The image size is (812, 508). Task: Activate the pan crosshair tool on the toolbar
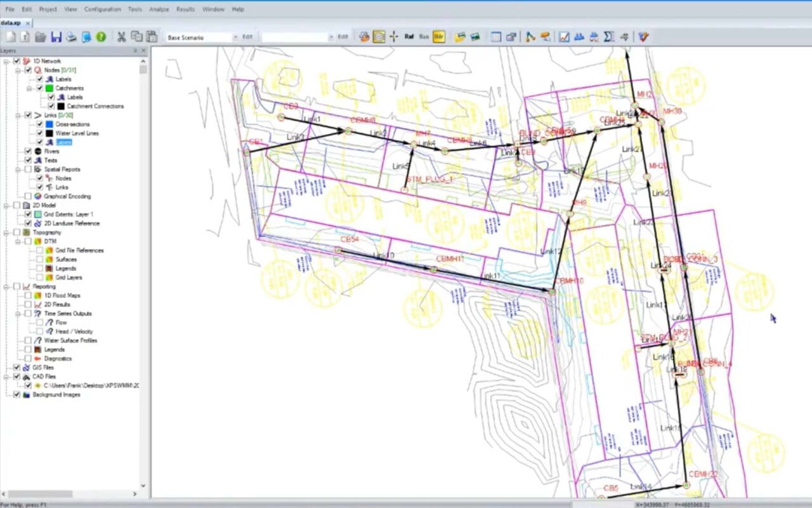click(393, 36)
